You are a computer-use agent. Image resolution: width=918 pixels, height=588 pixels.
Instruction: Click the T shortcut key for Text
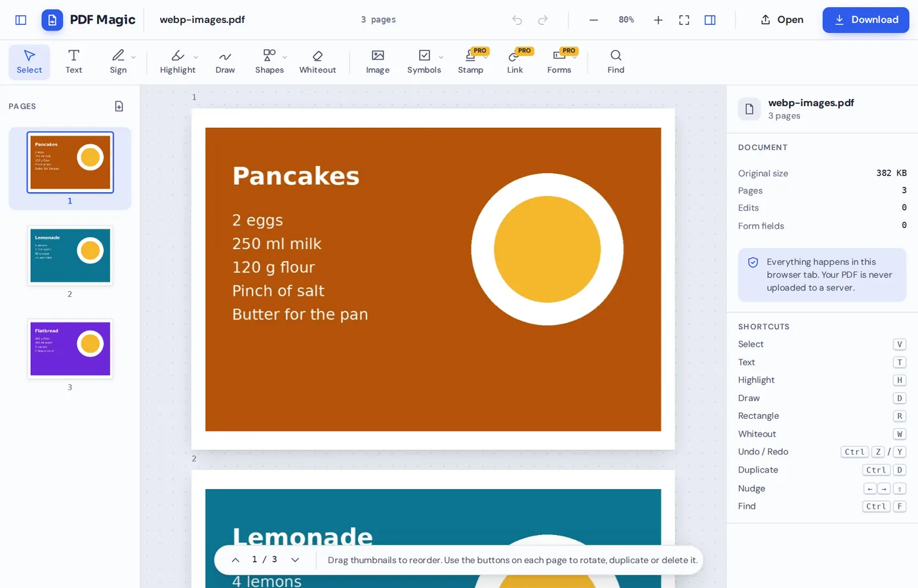pyautogui.click(x=900, y=363)
